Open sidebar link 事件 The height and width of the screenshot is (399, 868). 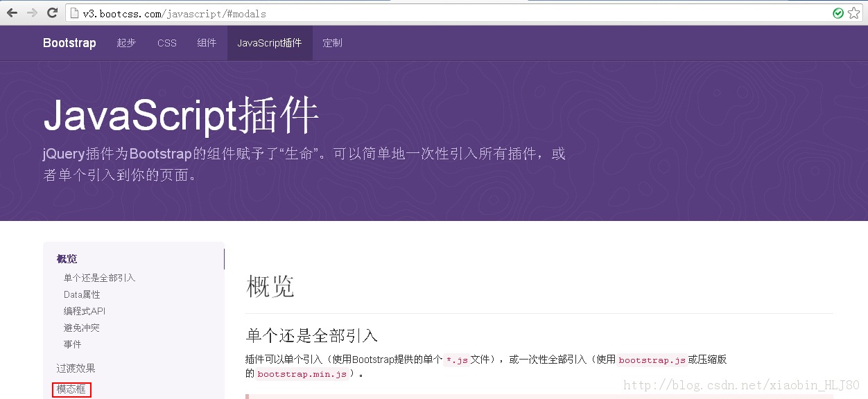(73, 344)
